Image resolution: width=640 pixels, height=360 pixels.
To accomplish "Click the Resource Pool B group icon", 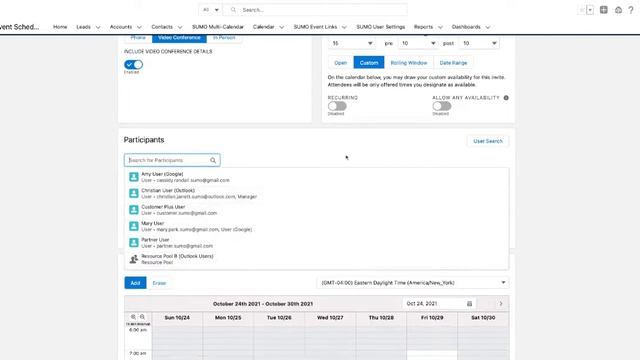I will (x=133, y=259).
